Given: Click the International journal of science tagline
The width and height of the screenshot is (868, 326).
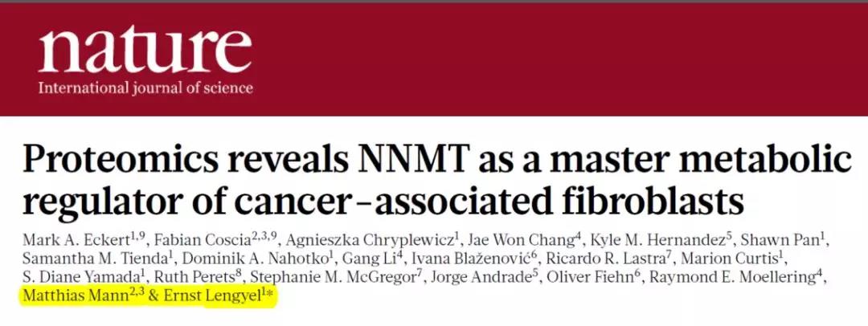Looking at the screenshot, I should [145, 88].
